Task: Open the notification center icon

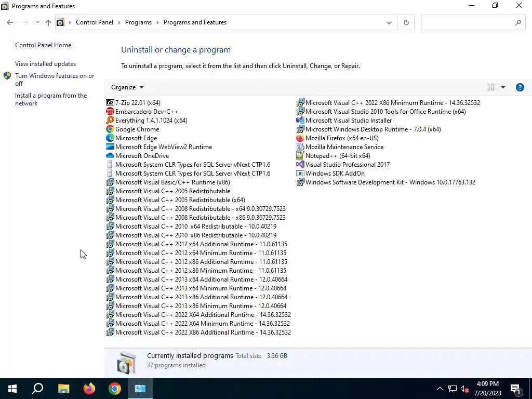Action: pos(516,389)
